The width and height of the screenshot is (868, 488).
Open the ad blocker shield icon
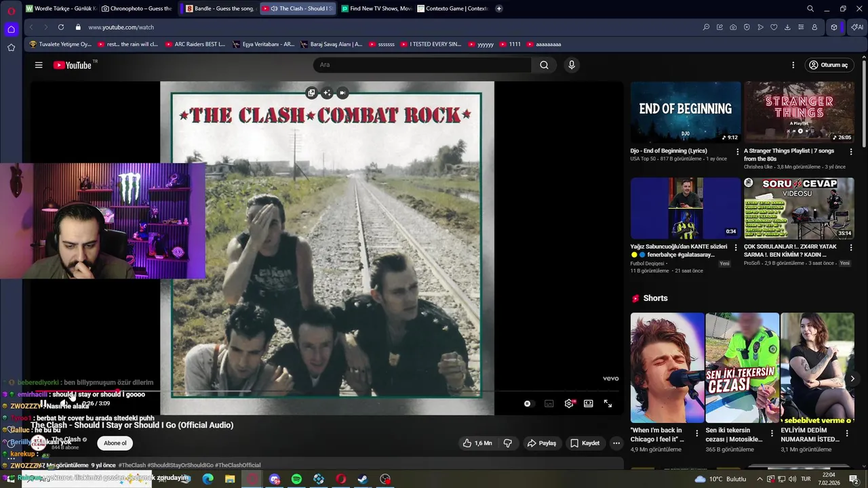click(x=747, y=27)
